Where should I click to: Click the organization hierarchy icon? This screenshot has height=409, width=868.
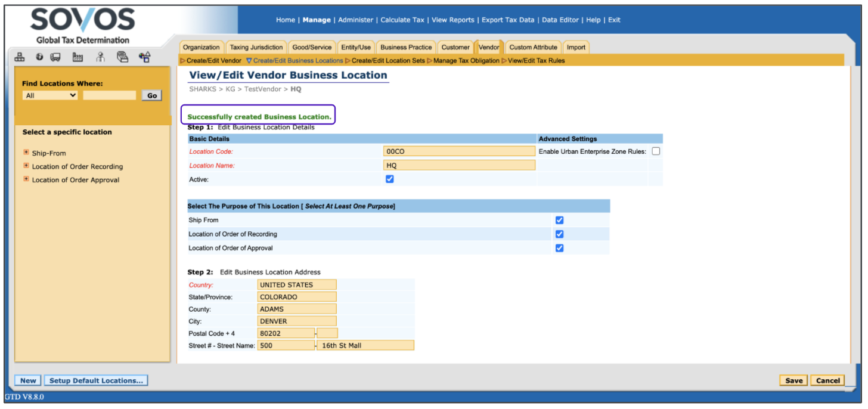click(20, 57)
